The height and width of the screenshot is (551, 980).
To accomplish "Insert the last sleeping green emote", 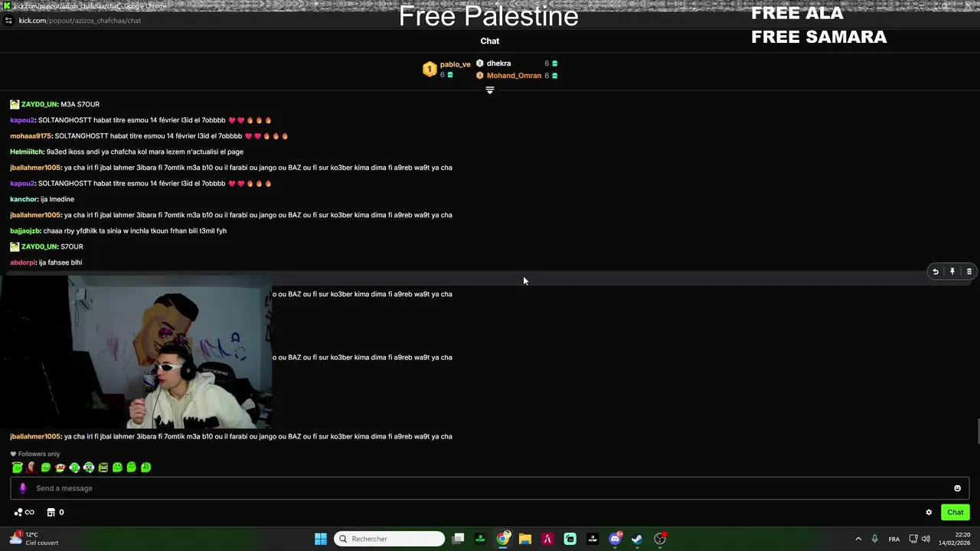I will click(x=145, y=467).
